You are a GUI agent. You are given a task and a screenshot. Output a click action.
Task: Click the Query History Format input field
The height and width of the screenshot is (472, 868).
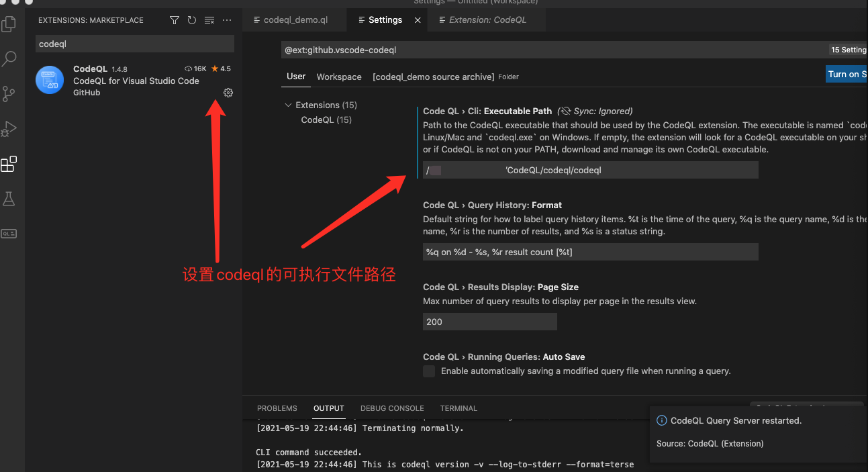coord(591,252)
